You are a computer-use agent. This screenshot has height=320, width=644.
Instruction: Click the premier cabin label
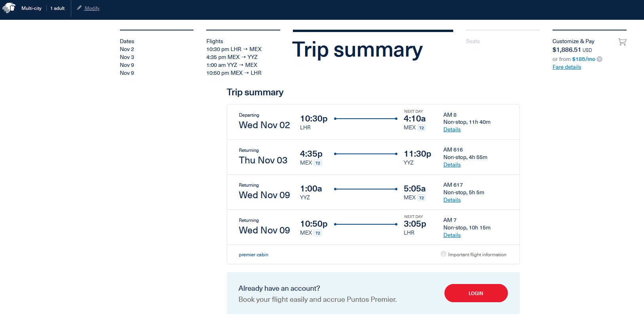253,255
